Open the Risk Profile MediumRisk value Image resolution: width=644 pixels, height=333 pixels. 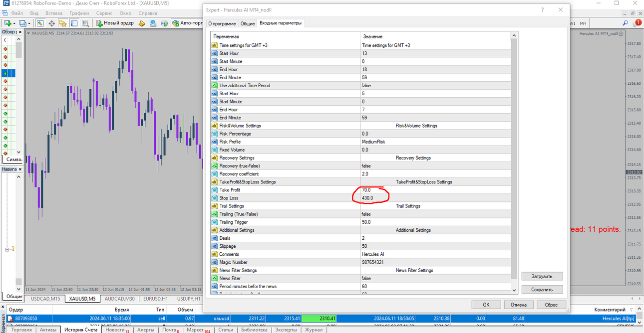[x=435, y=142]
